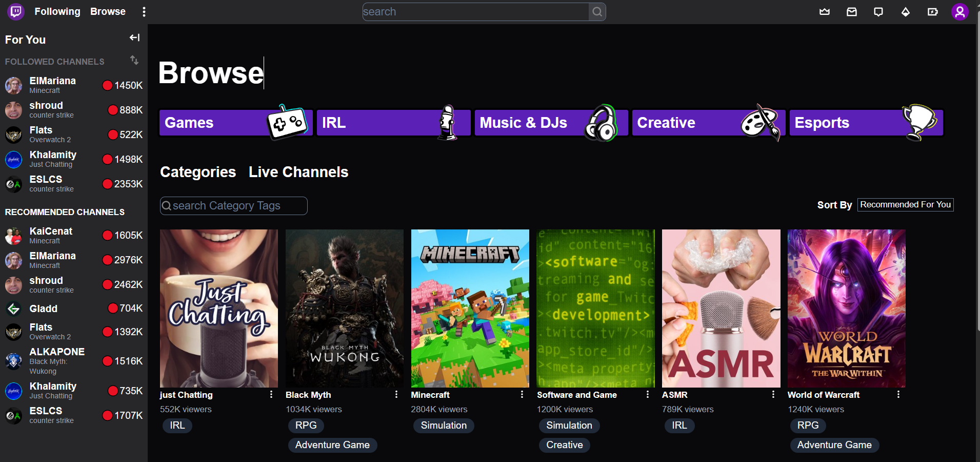Screen dimensions: 980x462
Task: Open the user profile avatar menu
Action: tap(960, 12)
